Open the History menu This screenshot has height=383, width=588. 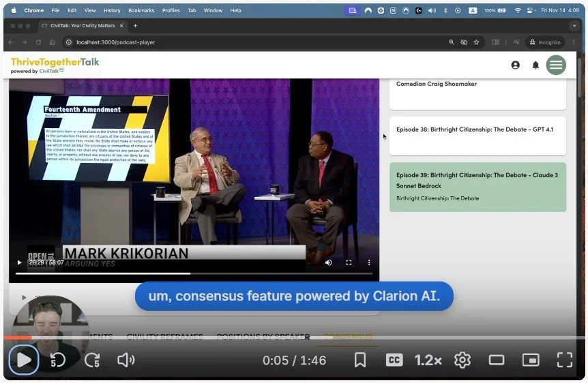[x=112, y=10]
